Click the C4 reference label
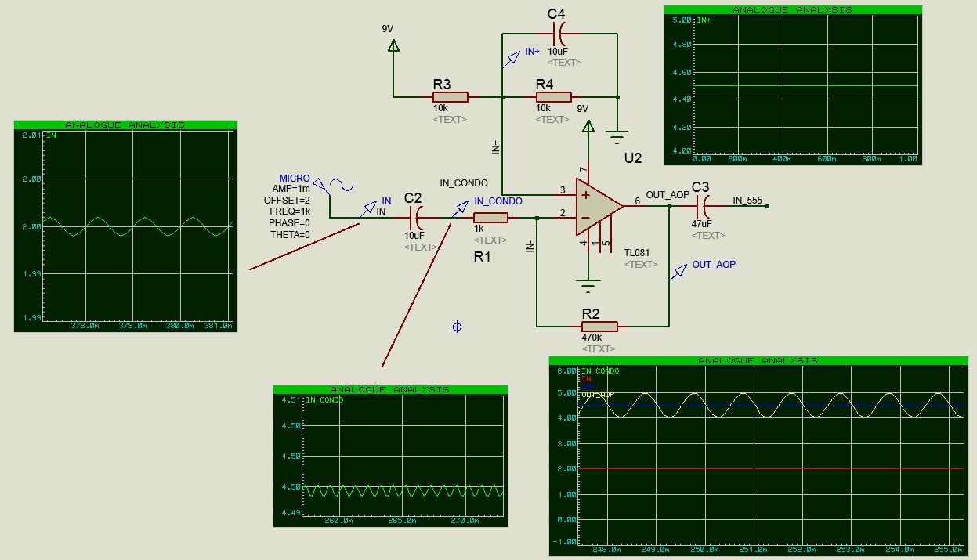The width and height of the screenshot is (977, 560). [556, 14]
